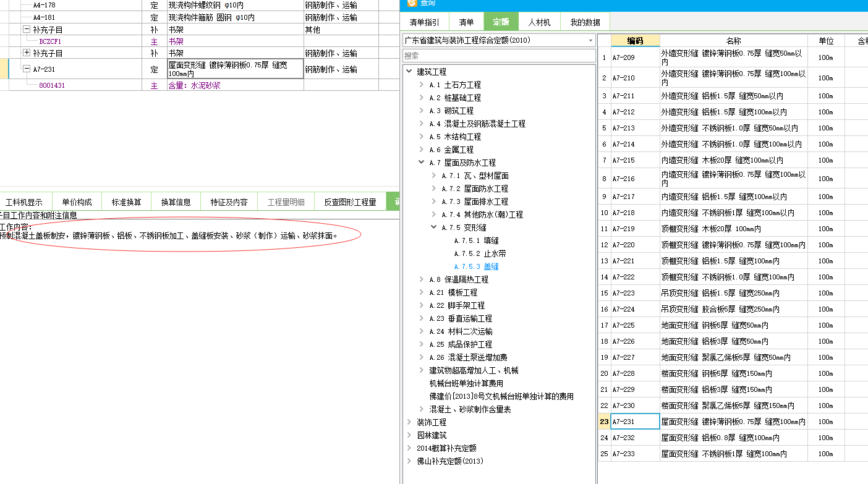Expand A.4 混凝土及钢筋混凝土工程 node
This screenshot has width=868, height=484.
click(x=421, y=124)
